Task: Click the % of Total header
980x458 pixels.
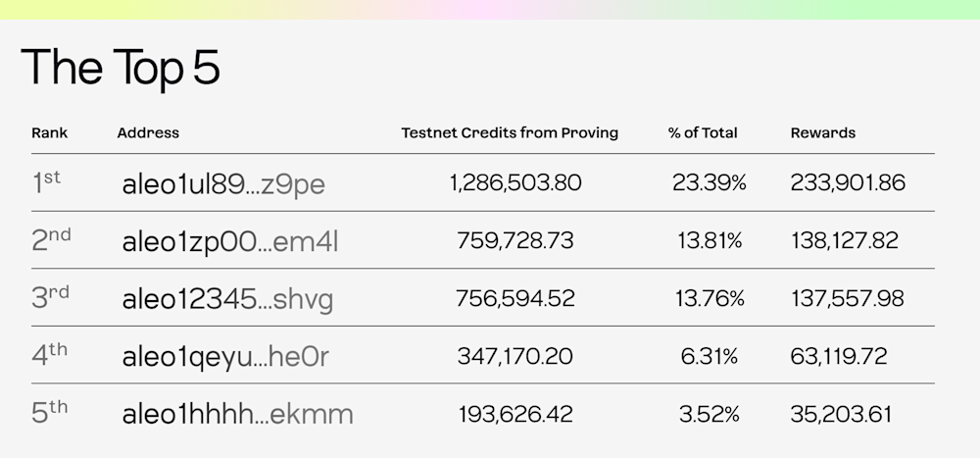Action: [x=703, y=132]
